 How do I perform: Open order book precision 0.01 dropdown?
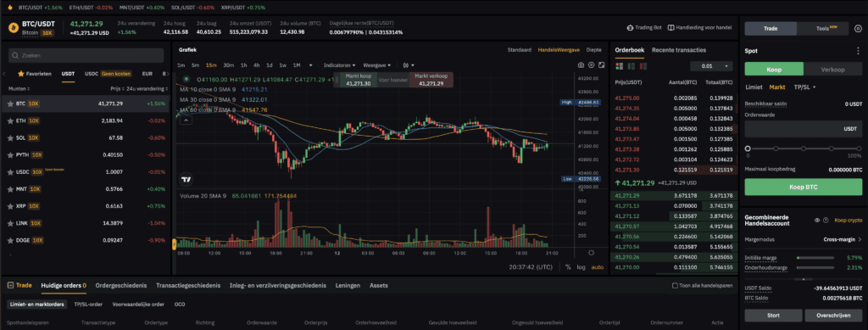[711, 66]
